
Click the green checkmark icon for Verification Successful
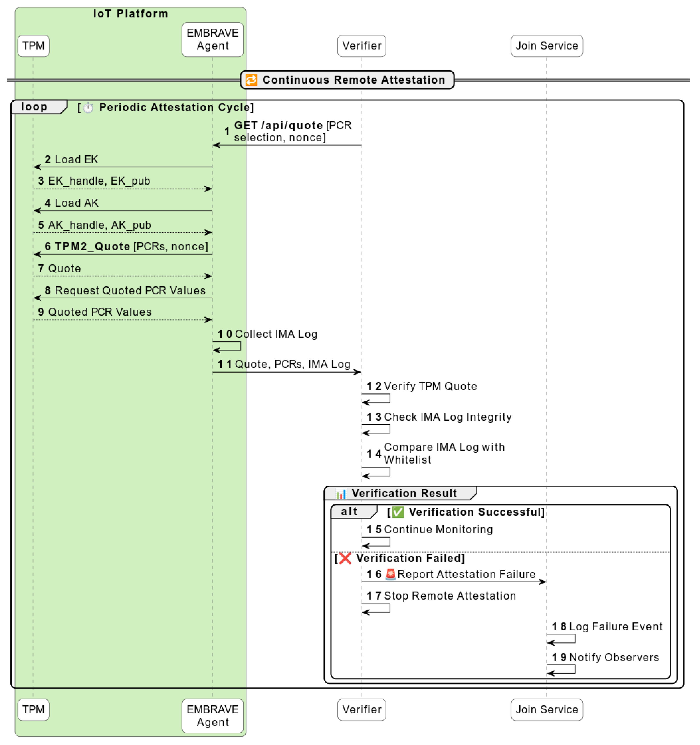398,512
